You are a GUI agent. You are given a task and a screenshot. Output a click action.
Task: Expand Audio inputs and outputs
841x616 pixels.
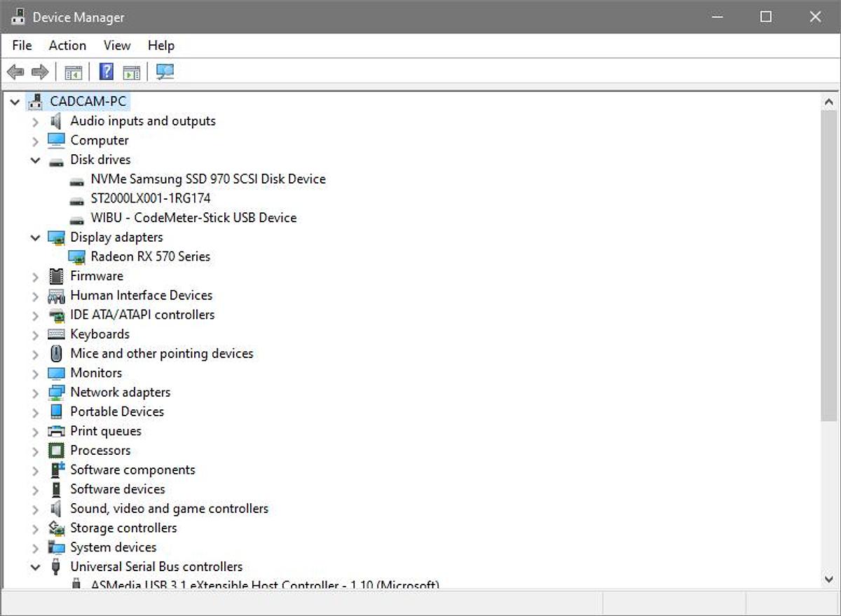tap(35, 121)
